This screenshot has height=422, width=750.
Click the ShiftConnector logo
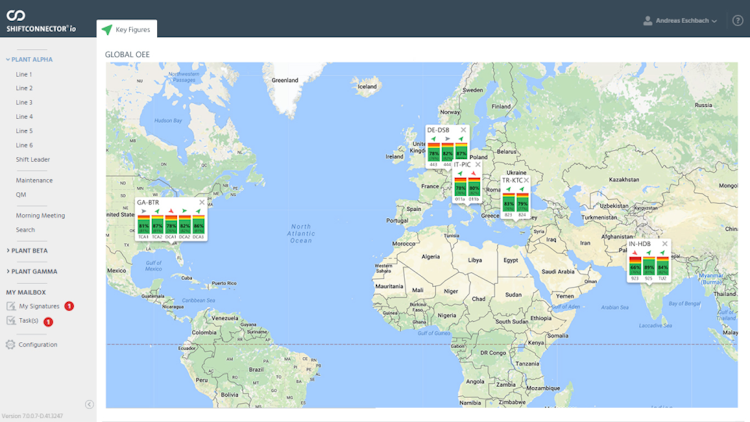41,22
